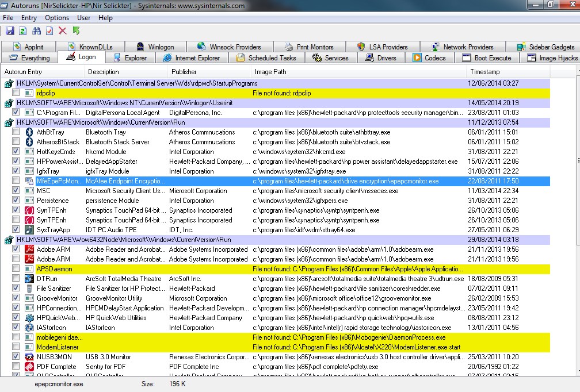Disable the HPConnection entry checkbox
This screenshot has height=392, width=580.
(x=16, y=308)
